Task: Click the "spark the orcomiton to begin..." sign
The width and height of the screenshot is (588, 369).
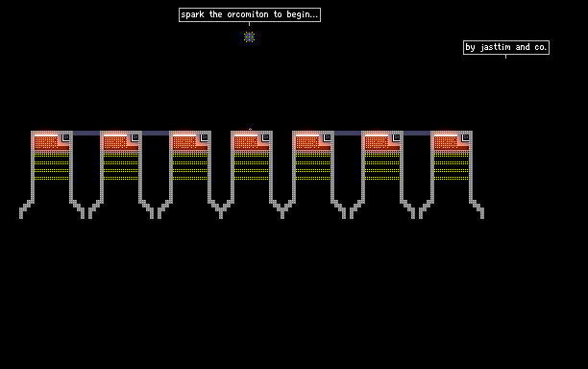Action: tap(250, 14)
